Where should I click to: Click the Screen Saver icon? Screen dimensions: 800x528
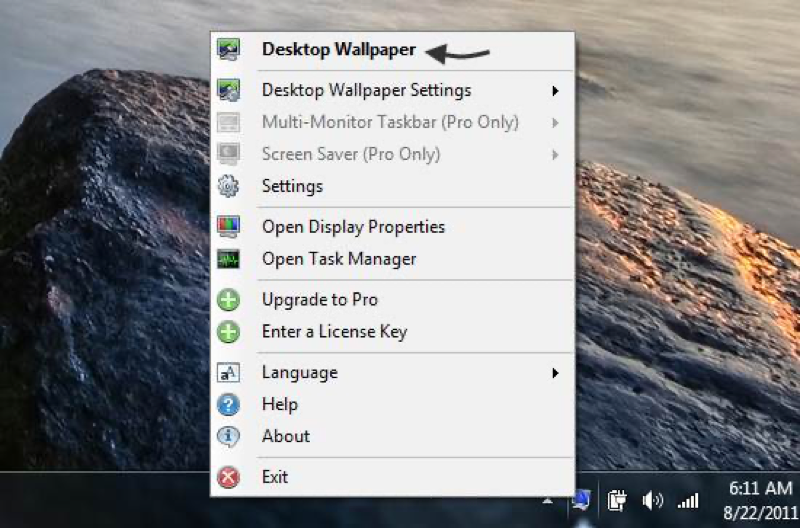tap(228, 154)
